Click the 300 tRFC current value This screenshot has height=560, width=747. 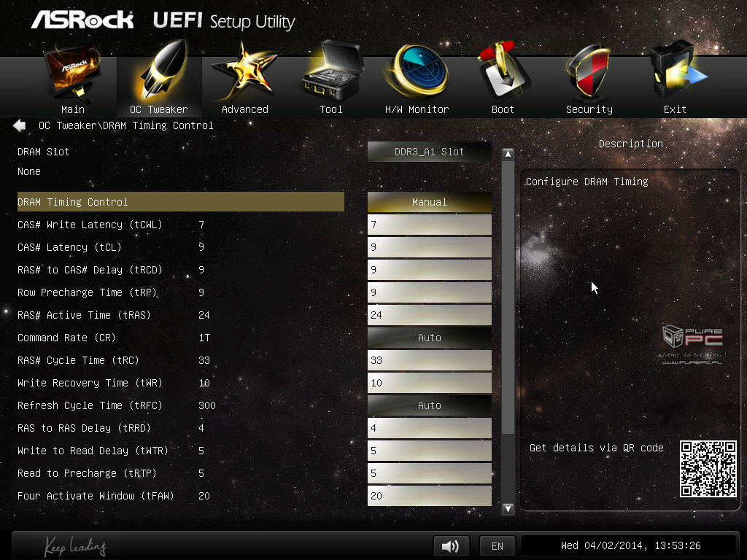point(206,405)
